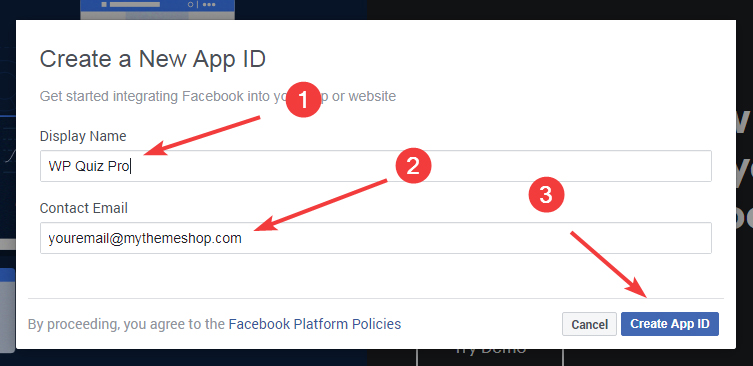The width and height of the screenshot is (753, 366).
Task: Click the Contact Email label text
Action: click(84, 208)
